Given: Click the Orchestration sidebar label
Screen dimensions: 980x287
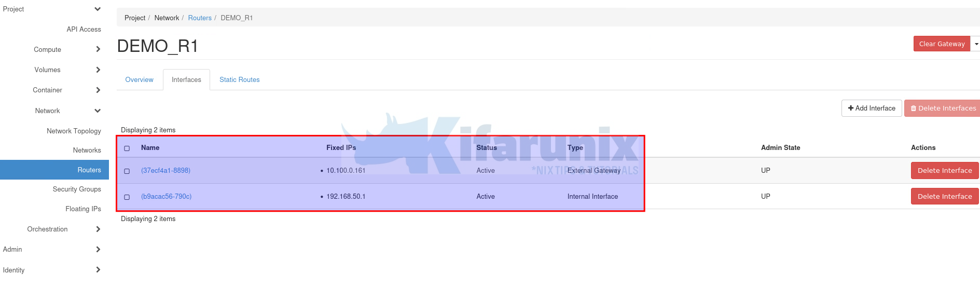Looking at the screenshot, I should (x=47, y=229).
